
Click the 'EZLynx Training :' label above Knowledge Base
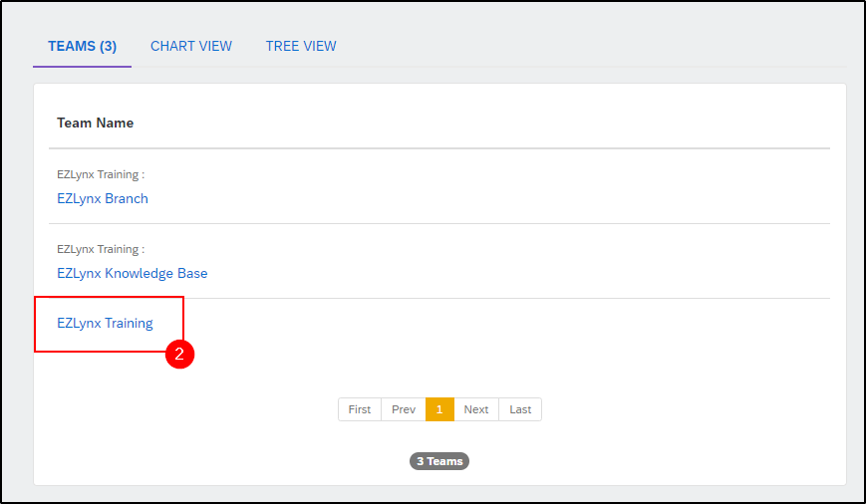(x=101, y=250)
